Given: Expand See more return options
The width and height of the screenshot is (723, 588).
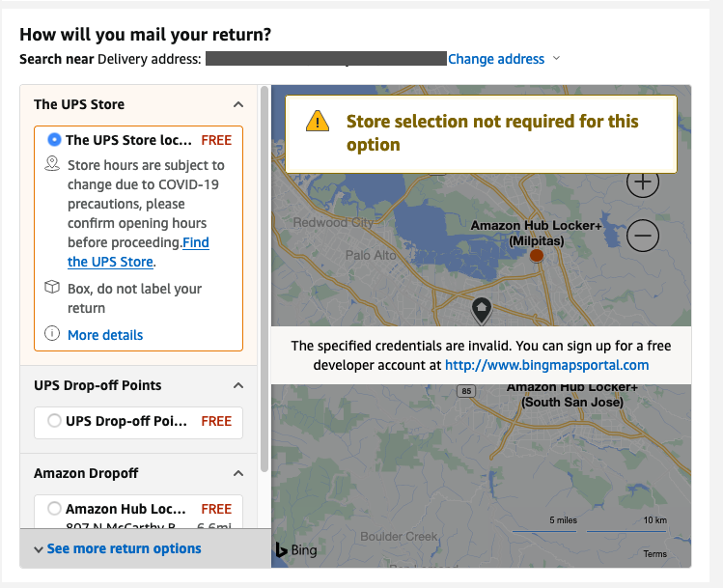Looking at the screenshot, I should tap(117, 548).
